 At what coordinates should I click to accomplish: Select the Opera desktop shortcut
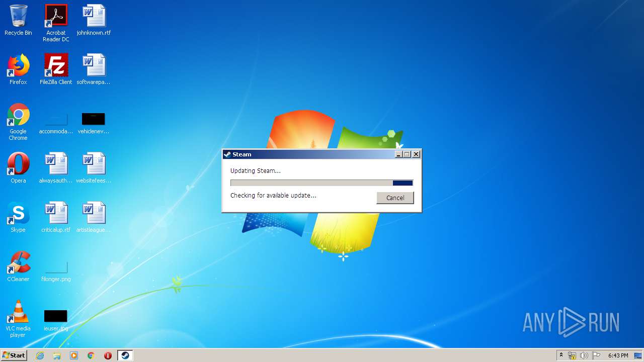(x=18, y=168)
